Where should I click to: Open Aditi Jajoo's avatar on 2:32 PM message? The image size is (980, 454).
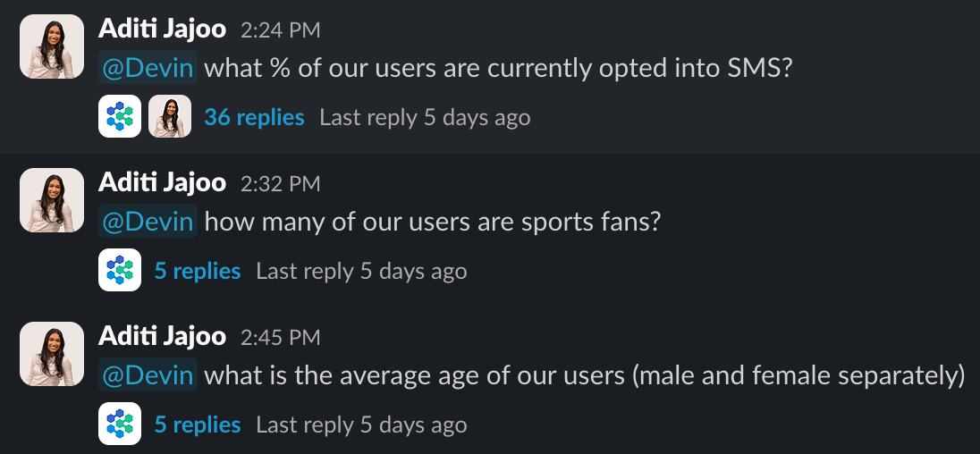click(52, 200)
